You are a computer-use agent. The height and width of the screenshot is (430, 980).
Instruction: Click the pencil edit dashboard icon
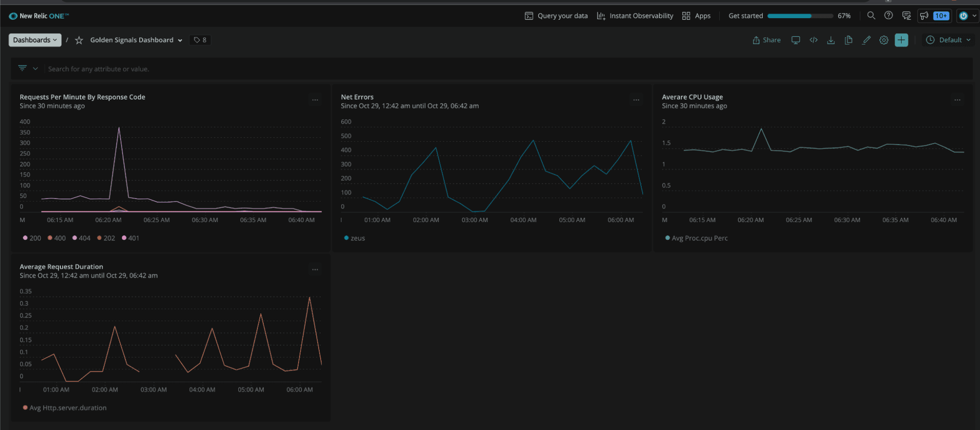pos(866,40)
